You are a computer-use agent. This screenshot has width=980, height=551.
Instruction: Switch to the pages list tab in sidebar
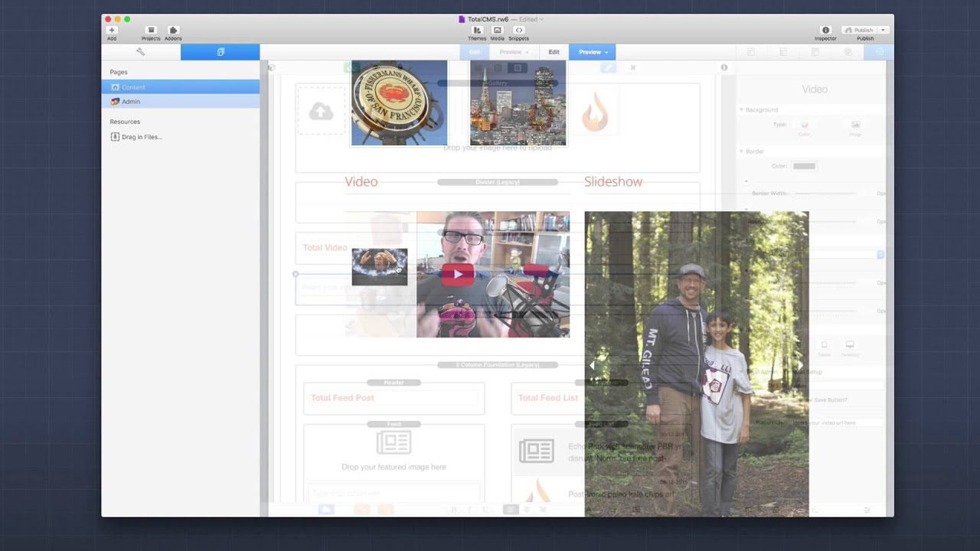[220, 52]
